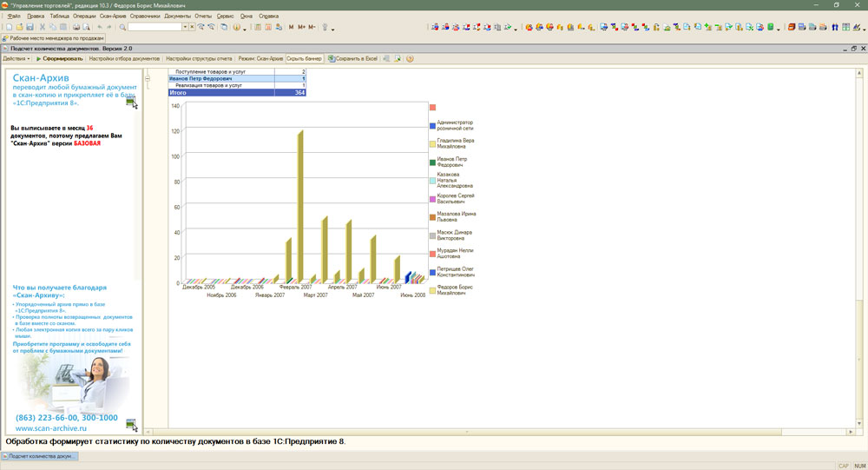Screen dimensions: 868x470
Task: Open the Справочники menu
Action: click(x=145, y=16)
